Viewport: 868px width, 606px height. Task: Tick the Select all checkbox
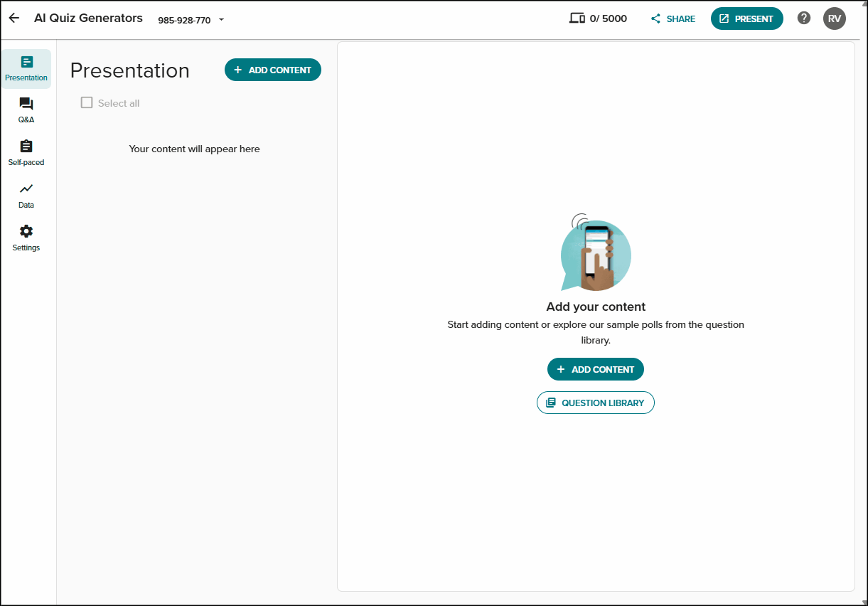coord(87,102)
